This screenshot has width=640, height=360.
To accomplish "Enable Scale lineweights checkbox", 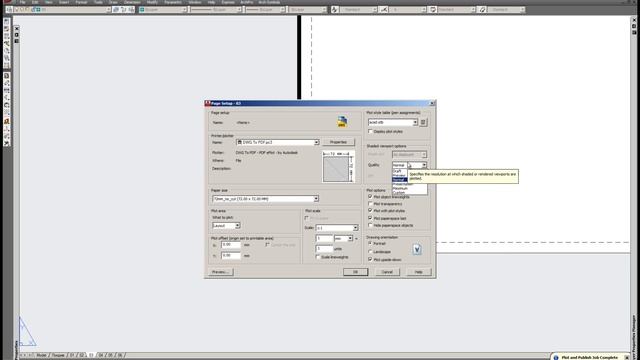I will (318, 257).
